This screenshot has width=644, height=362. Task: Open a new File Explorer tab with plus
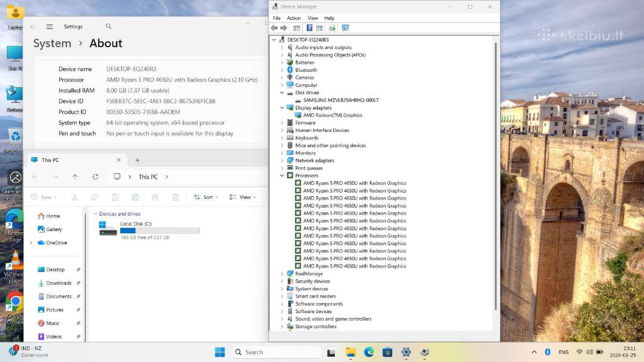pyautogui.click(x=137, y=160)
